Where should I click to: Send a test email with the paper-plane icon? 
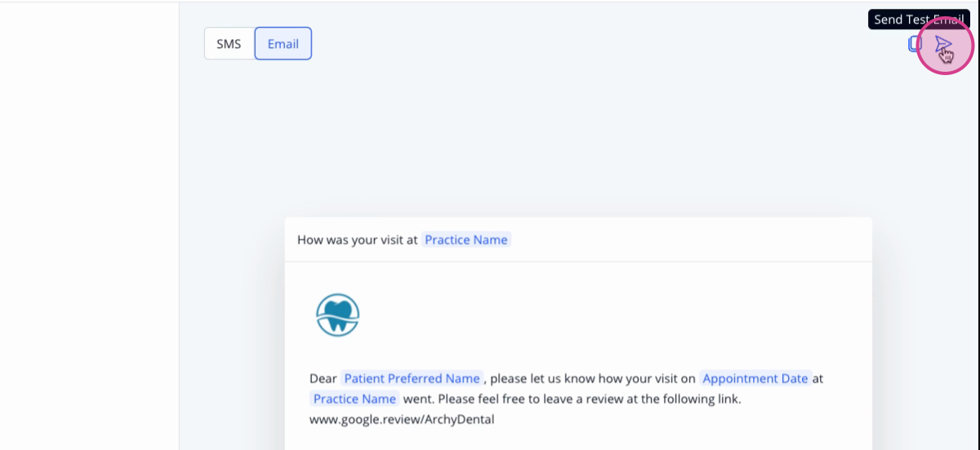point(943,43)
